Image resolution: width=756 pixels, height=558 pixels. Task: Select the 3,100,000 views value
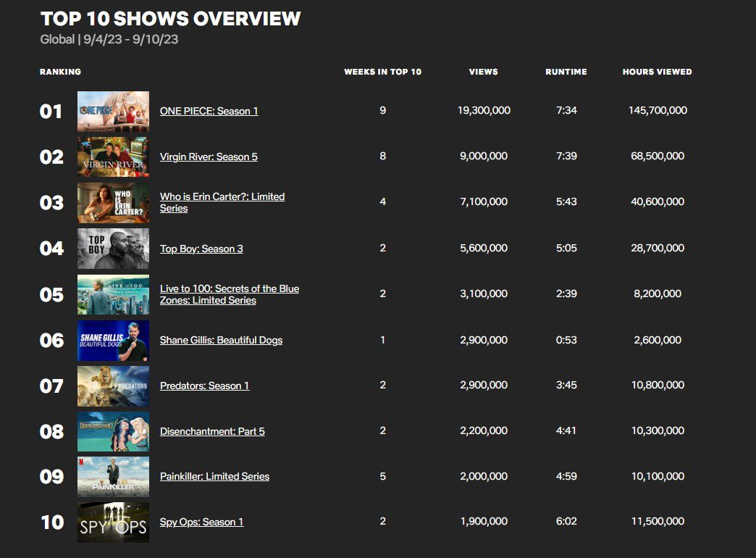tap(484, 294)
